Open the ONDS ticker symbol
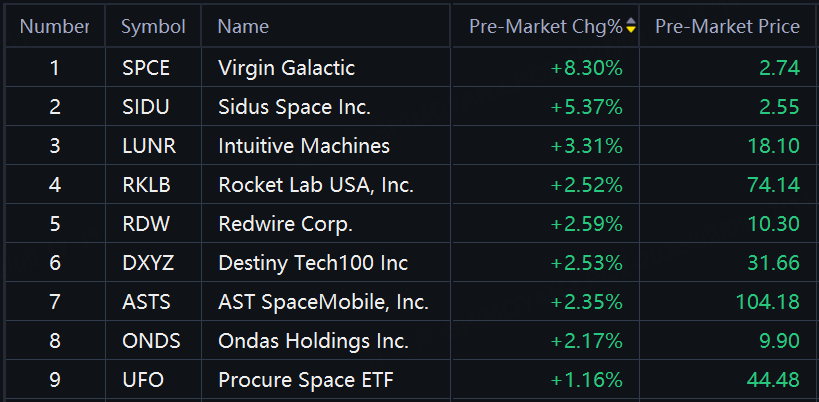819x402 pixels. click(x=151, y=341)
